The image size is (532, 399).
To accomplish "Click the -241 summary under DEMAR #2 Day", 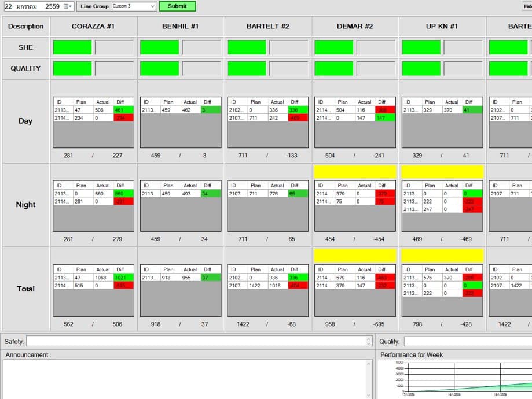I will (x=379, y=155).
